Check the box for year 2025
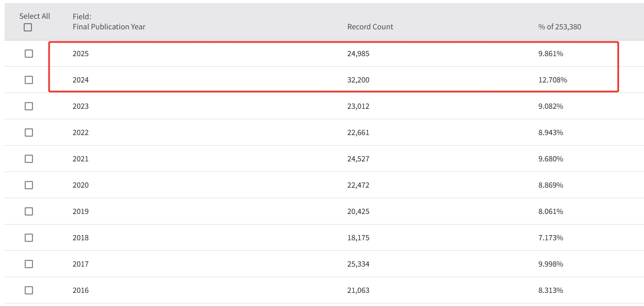The height and width of the screenshot is (306, 644). 29,54
